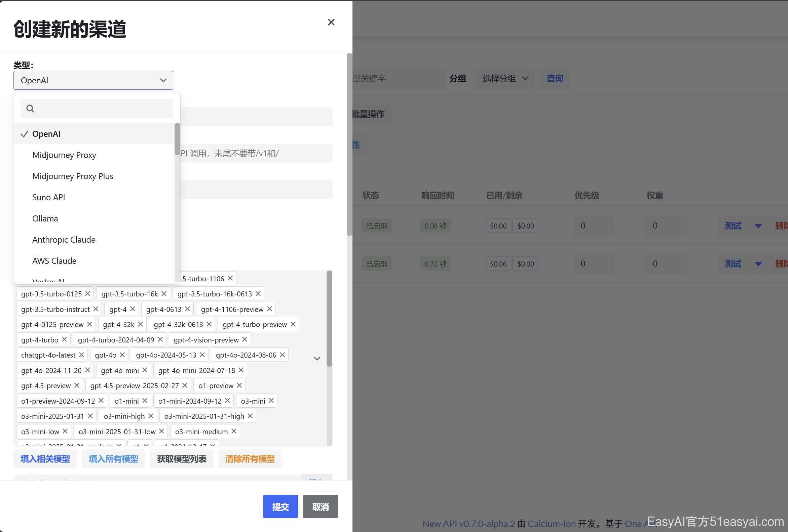Remove the gpt-4-turbo-2024-04-09 tag
This screenshot has height=532, width=788.
click(x=160, y=339)
